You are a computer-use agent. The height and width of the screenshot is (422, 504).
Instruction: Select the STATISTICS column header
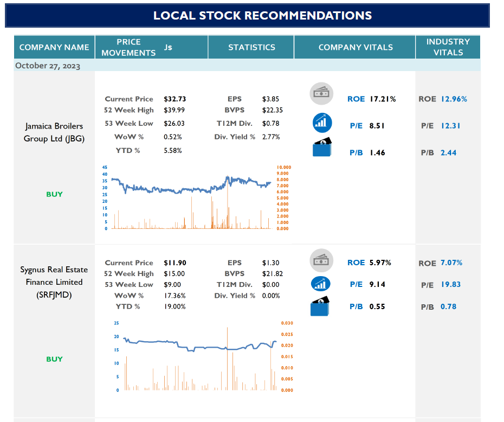251,47
